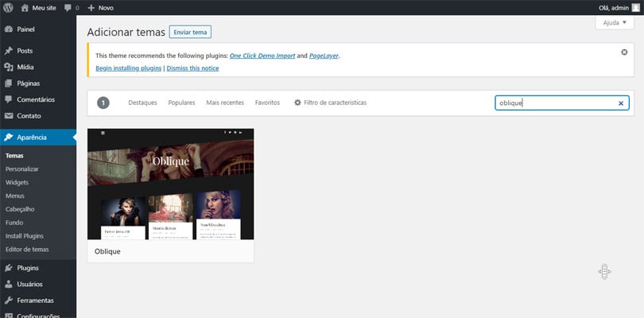Dismiss the plugin recommendation notice
The image size is (644, 318).
624,52
